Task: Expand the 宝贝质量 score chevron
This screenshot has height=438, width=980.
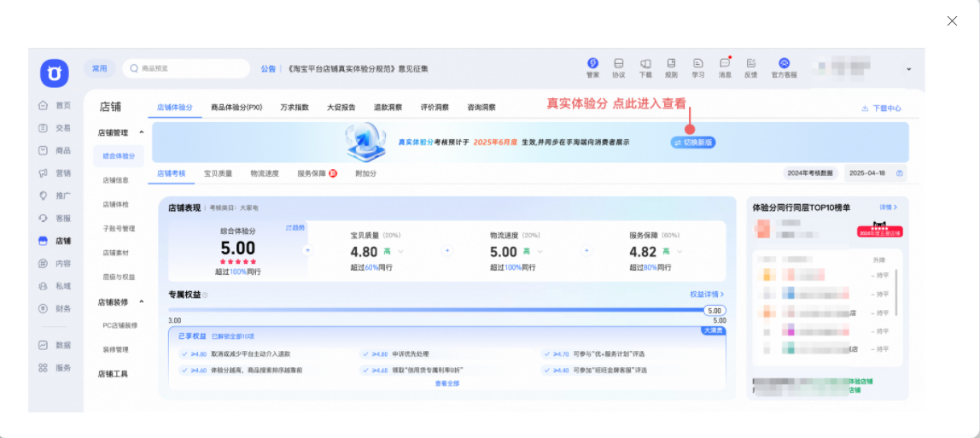Action: 400,252
